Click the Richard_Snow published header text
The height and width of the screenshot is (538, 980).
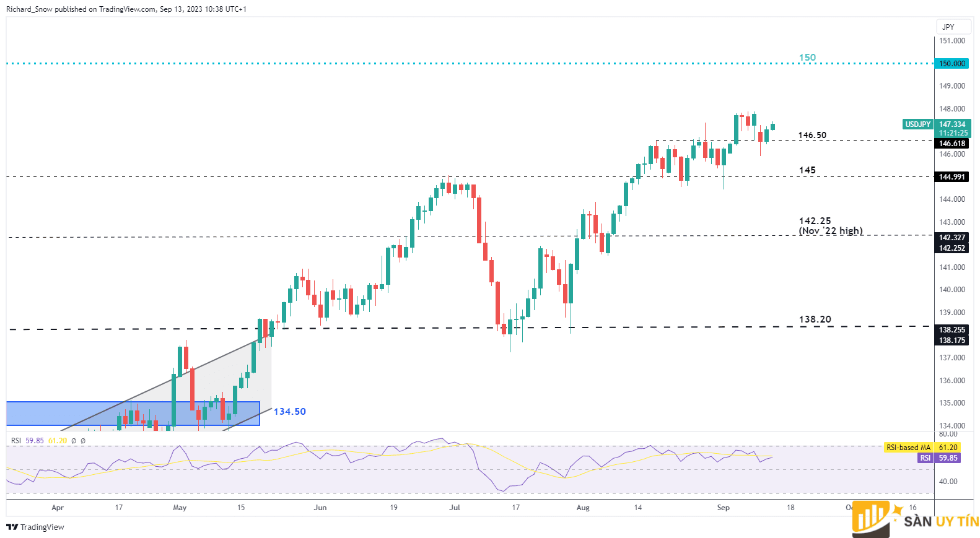click(126, 9)
